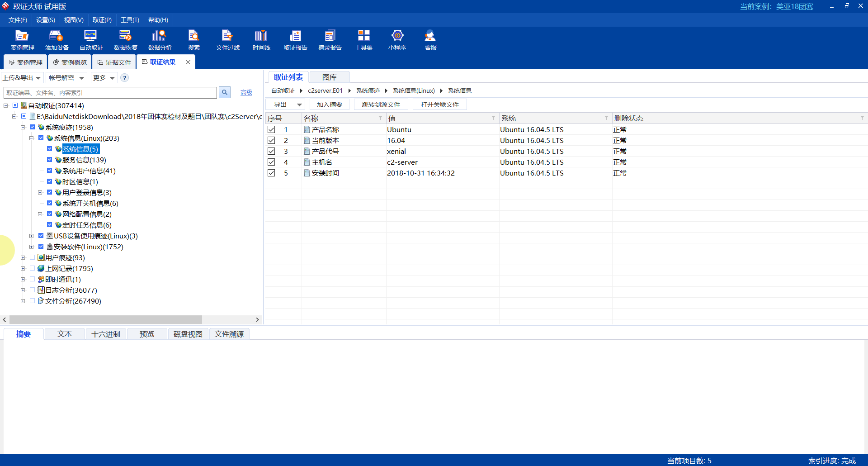Click the 打开关联文件 button

pyautogui.click(x=440, y=105)
